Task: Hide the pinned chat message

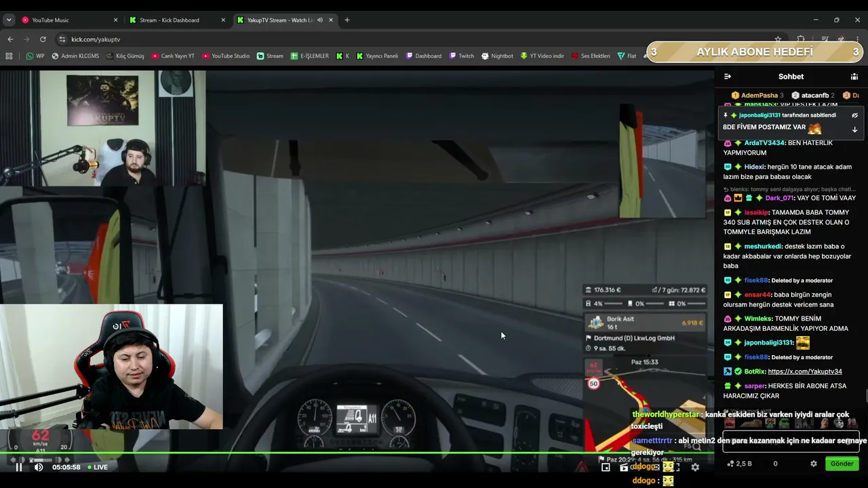Action: click(854, 115)
